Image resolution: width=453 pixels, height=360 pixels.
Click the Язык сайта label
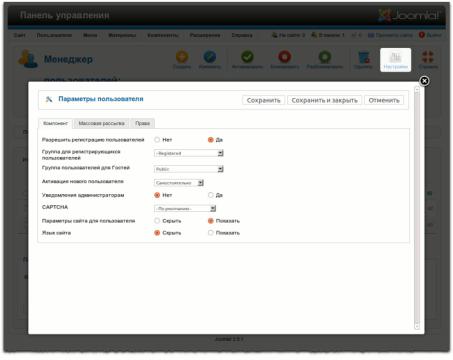pyautogui.click(x=56, y=233)
